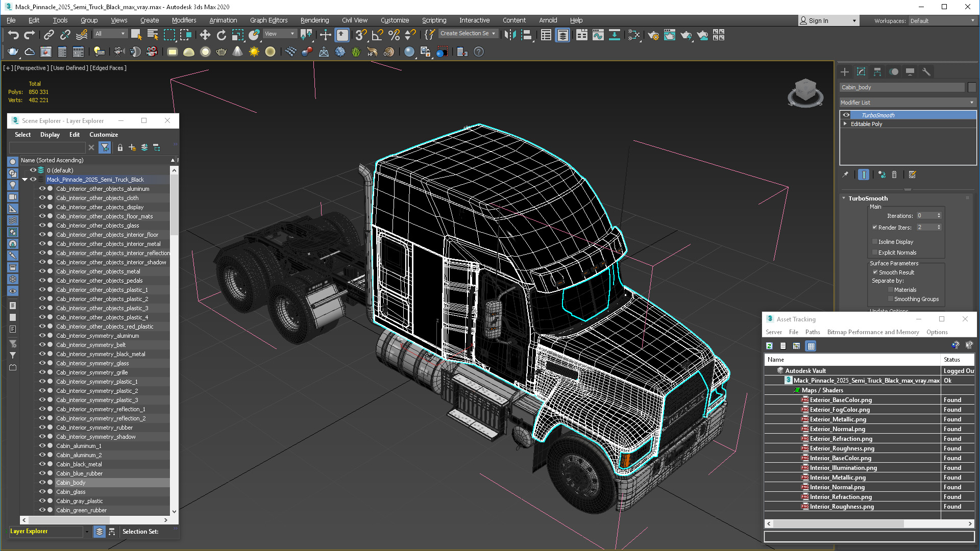This screenshot has width=980, height=551.
Task: Click the [Edged Faces] viewport label
Action: 109,68
